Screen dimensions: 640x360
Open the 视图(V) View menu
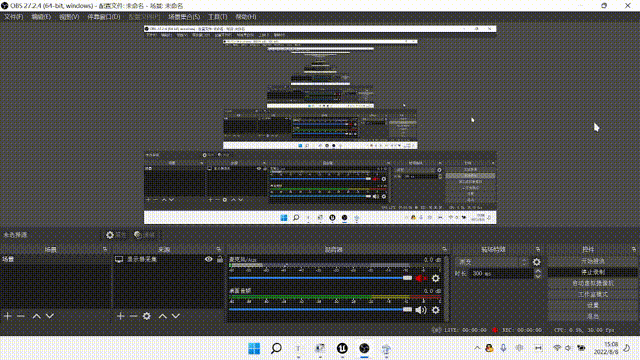coord(69,17)
